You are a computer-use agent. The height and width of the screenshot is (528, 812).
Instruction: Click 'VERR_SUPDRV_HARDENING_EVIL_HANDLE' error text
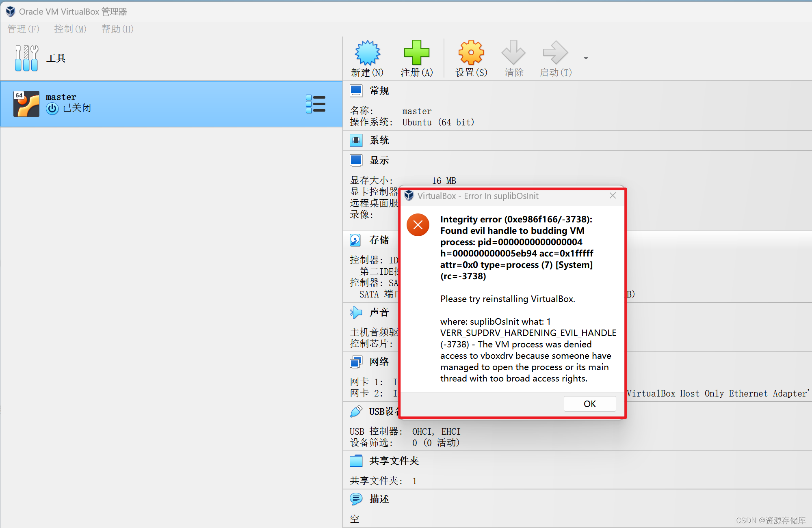click(528, 333)
